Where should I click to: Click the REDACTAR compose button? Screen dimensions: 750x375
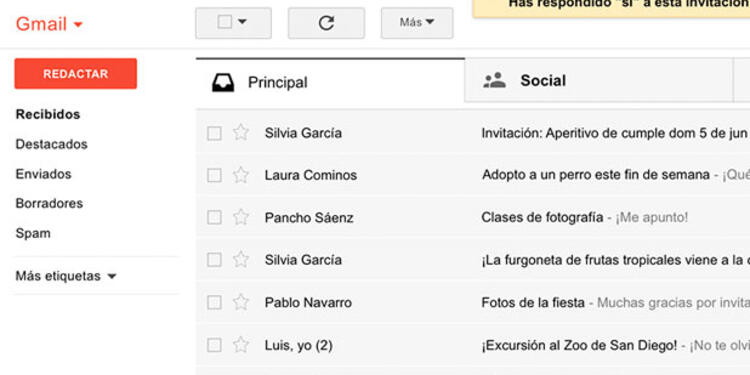(x=76, y=74)
